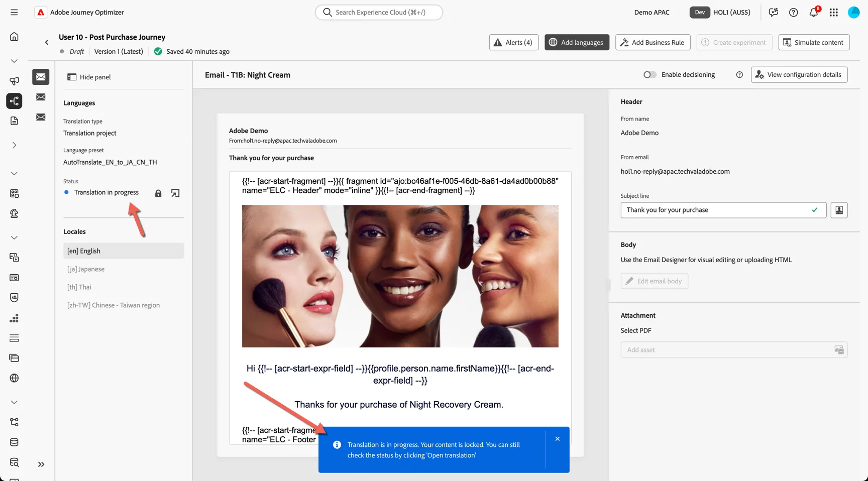Click the Demo APAC organization switcher
The width and height of the screenshot is (868, 481).
[x=652, y=12]
